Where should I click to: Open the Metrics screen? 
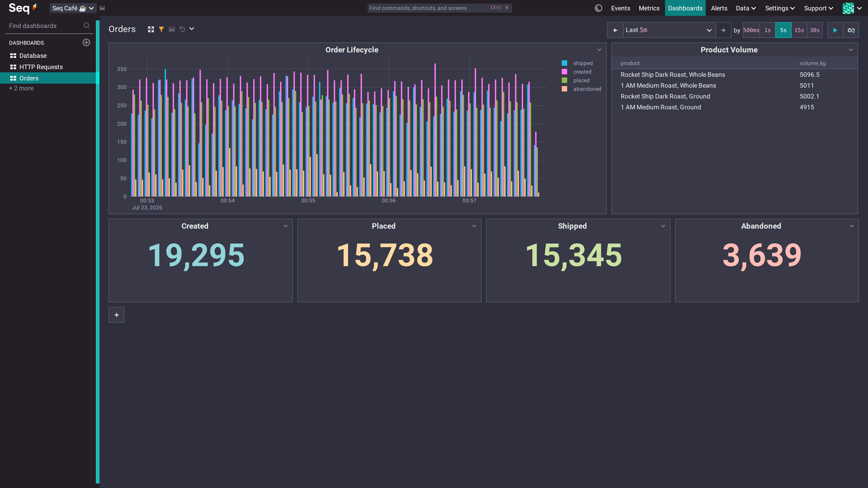[x=649, y=8]
